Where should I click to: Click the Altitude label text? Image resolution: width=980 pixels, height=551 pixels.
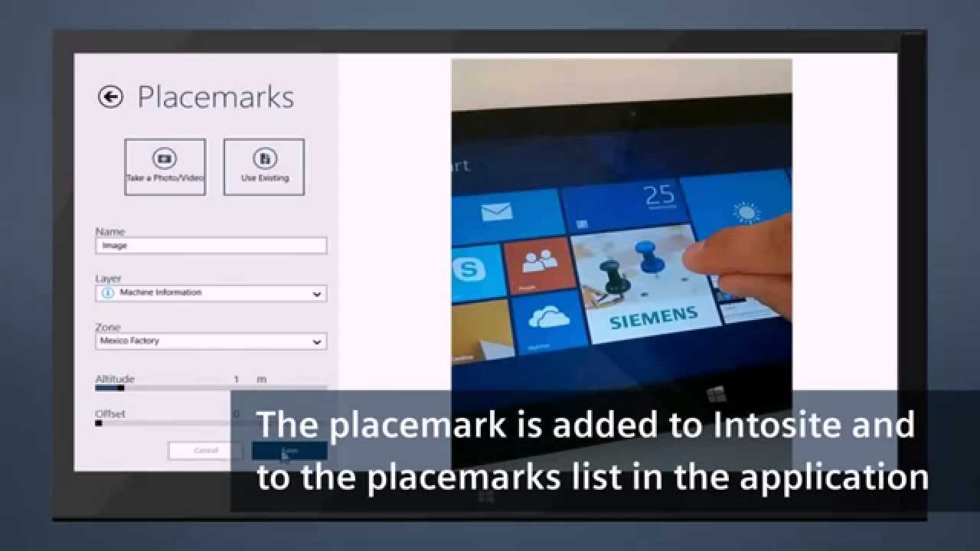[x=115, y=379]
